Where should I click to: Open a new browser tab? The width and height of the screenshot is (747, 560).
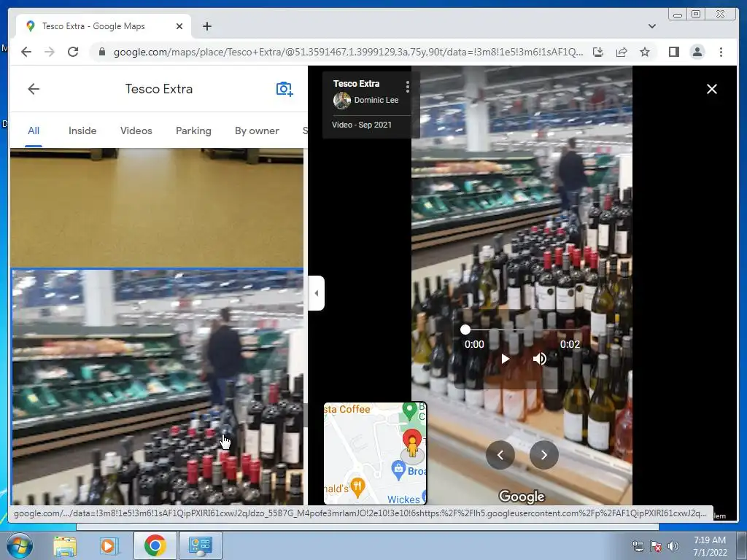pos(206,26)
